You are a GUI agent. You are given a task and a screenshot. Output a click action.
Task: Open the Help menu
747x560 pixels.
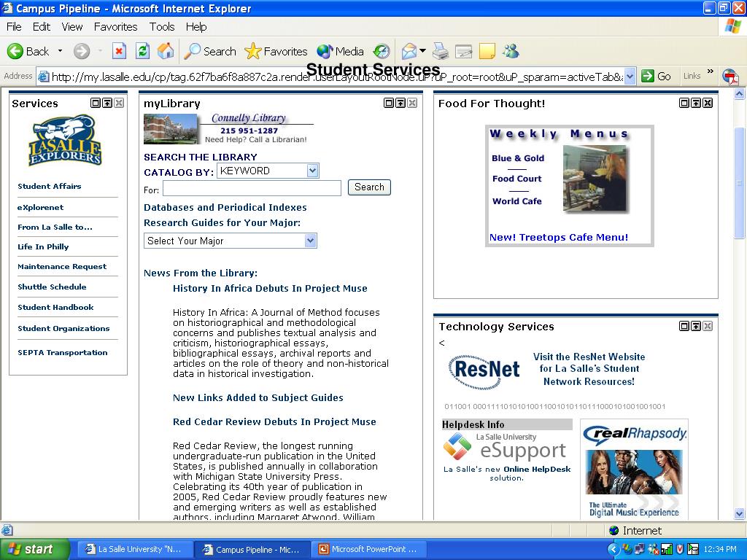(x=196, y=27)
